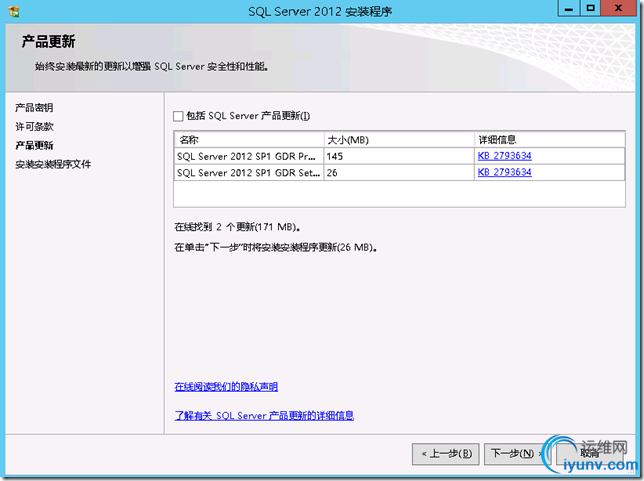Click the size value 145 cell
Image resolution: width=644 pixels, height=481 pixels.
coord(399,156)
